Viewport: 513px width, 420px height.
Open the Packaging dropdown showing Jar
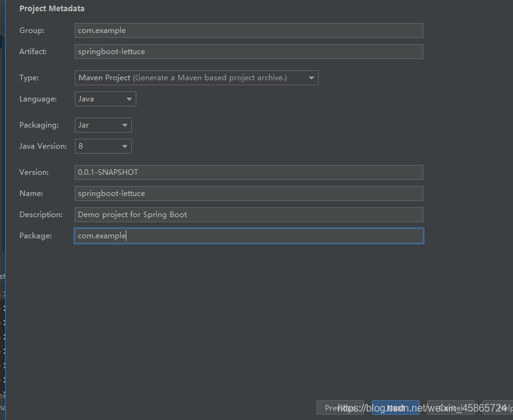[103, 125]
